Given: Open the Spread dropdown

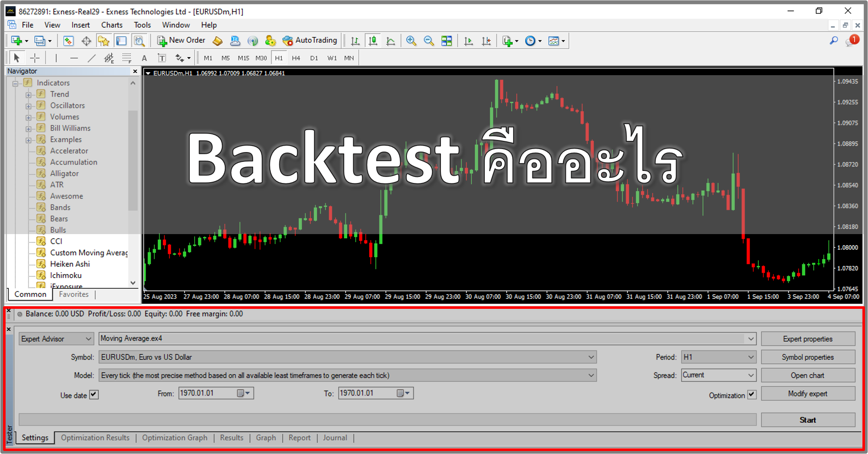Looking at the screenshot, I should click(718, 375).
